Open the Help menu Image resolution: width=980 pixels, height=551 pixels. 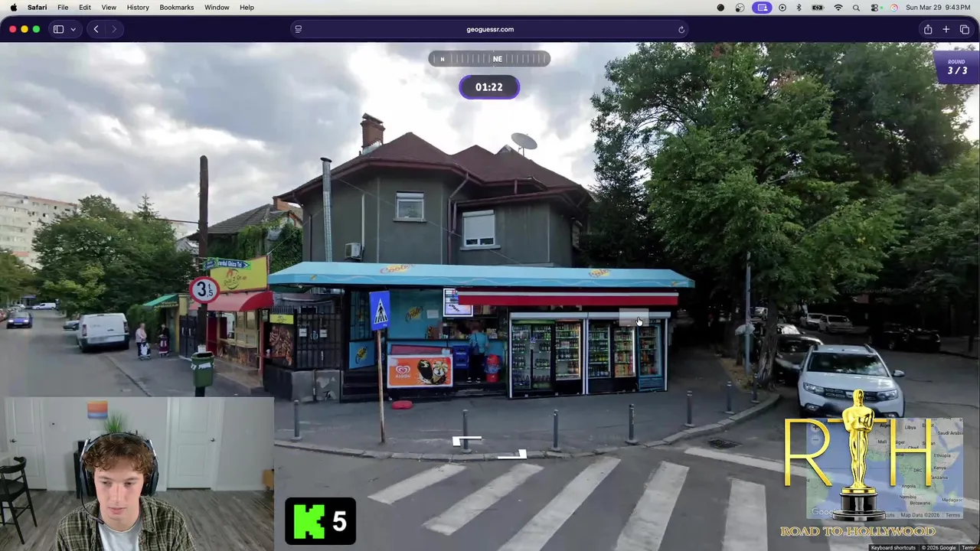(247, 8)
